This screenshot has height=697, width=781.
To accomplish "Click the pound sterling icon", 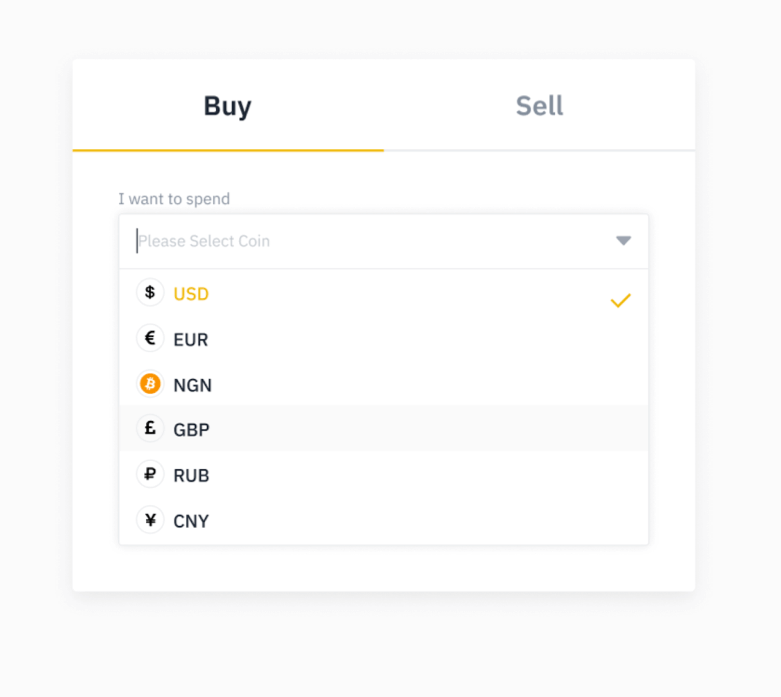I will (x=150, y=429).
